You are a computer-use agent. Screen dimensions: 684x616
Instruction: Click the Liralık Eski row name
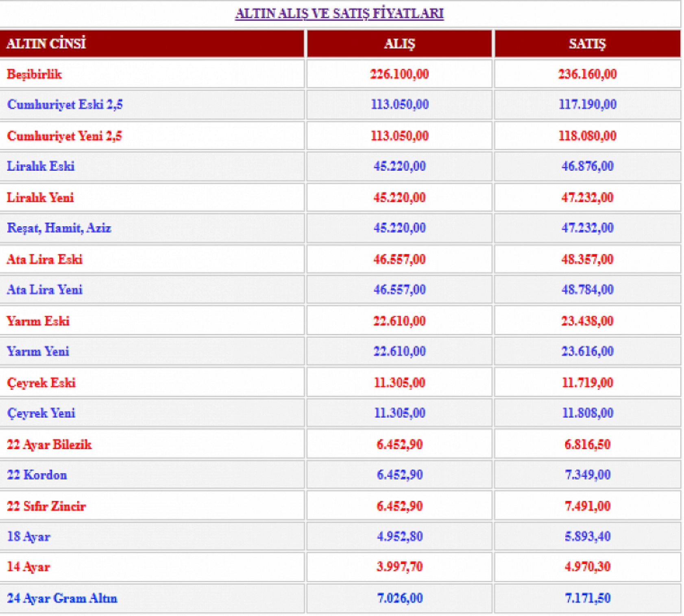point(41,166)
